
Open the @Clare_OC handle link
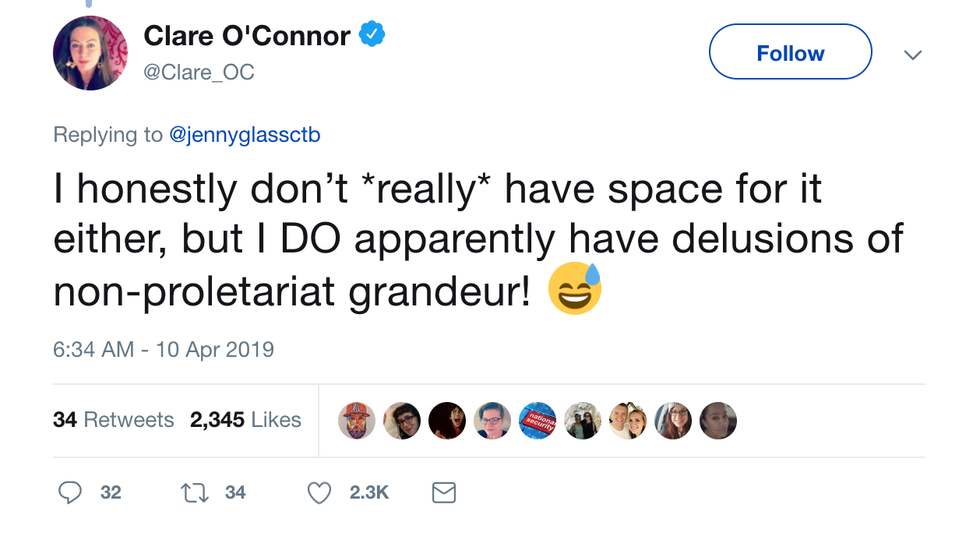pos(199,72)
